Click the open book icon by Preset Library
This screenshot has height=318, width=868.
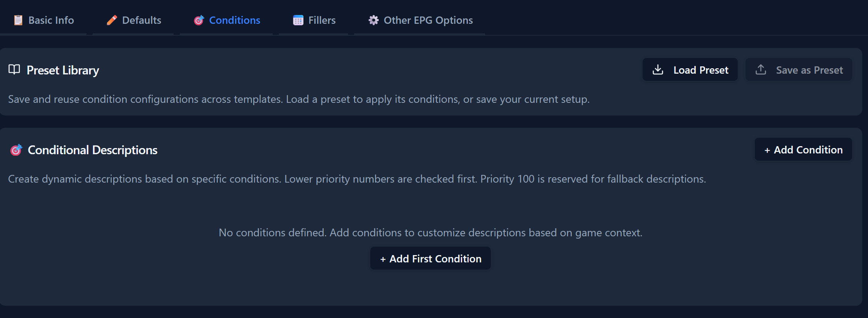tap(14, 69)
